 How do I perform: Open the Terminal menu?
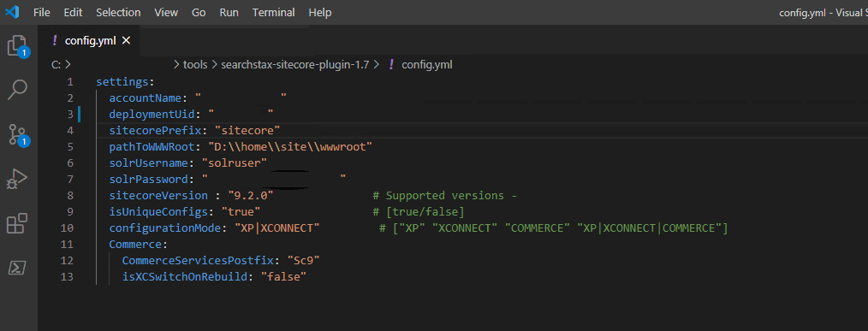pyautogui.click(x=273, y=12)
